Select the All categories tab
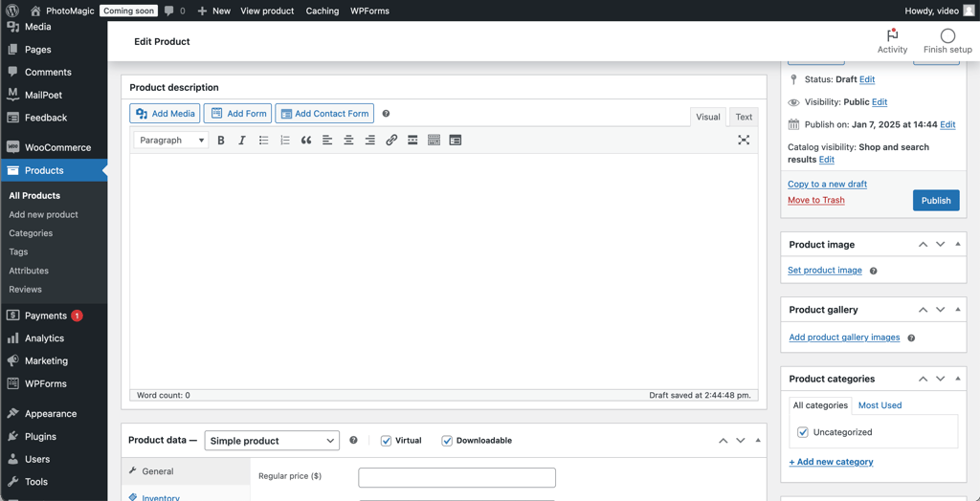This screenshot has height=501, width=980. click(820, 405)
